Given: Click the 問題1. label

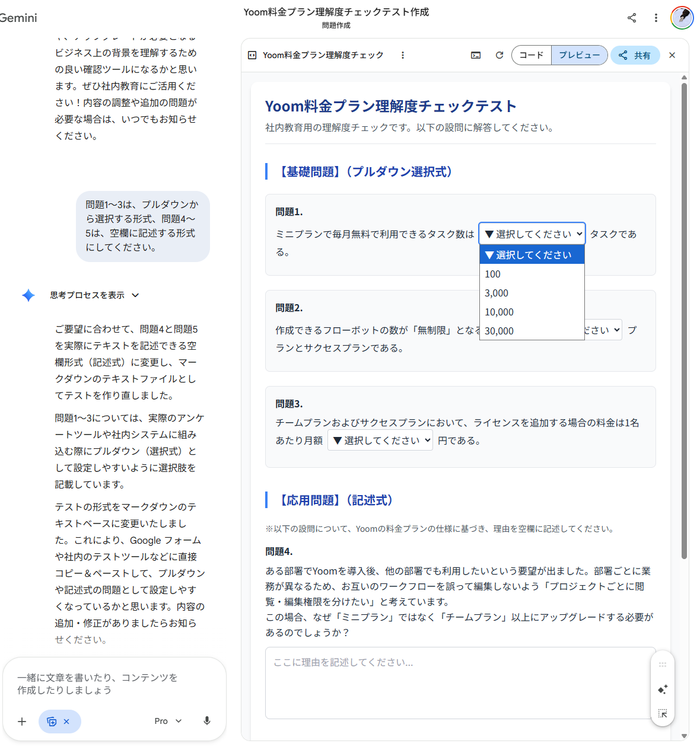Looking at the screenshot, I should [x=289, y=212].
